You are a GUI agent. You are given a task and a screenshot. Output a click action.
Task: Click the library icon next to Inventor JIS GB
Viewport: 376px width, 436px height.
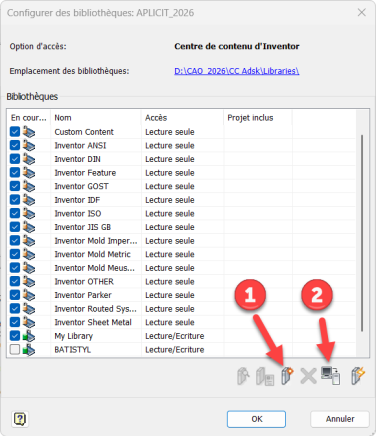click(x=29, y=227)
